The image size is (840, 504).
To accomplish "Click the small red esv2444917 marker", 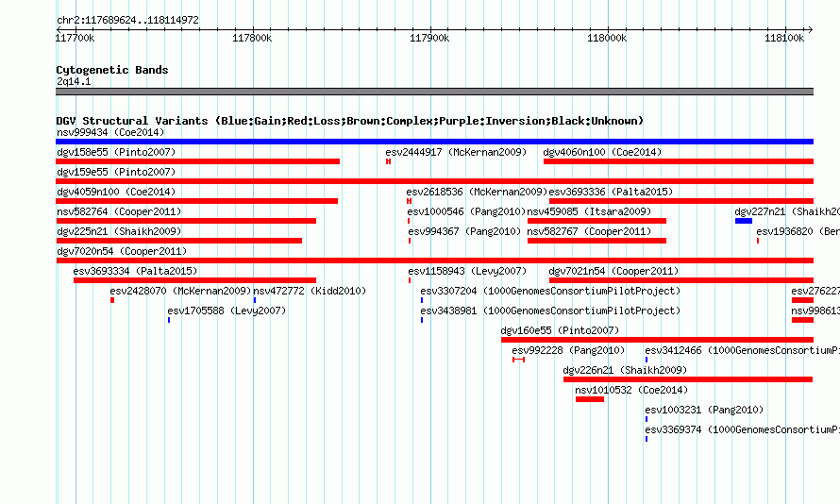I will tap(389, 161).
